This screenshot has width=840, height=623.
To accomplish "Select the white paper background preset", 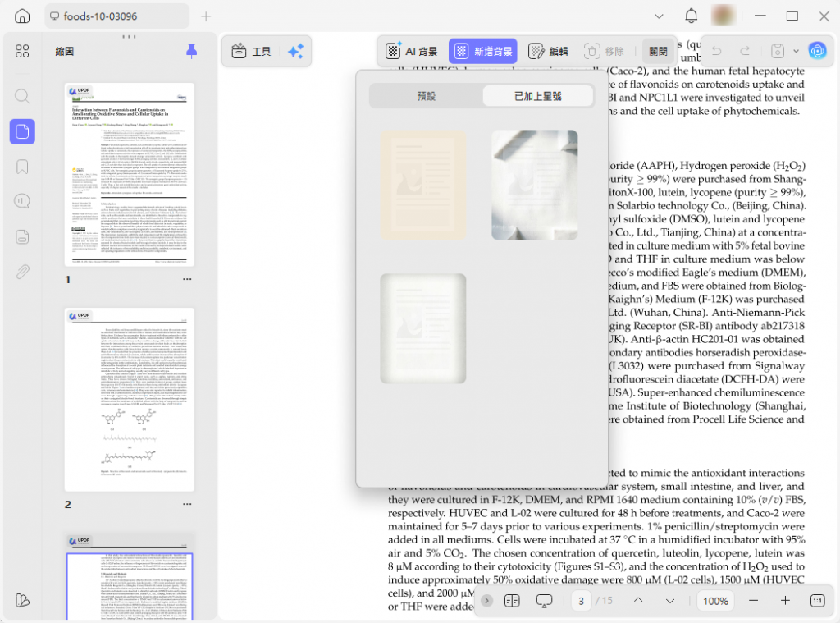I will tap(423, 328).
